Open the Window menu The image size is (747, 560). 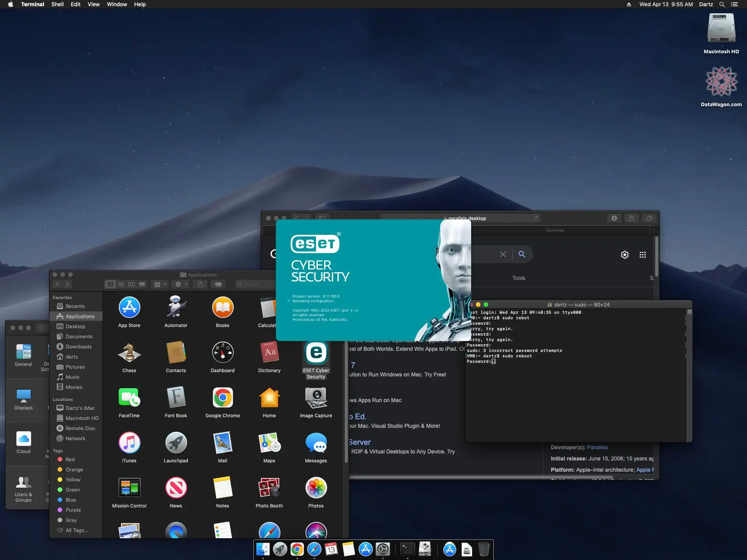pyautogui.click(x=117, y=4)
